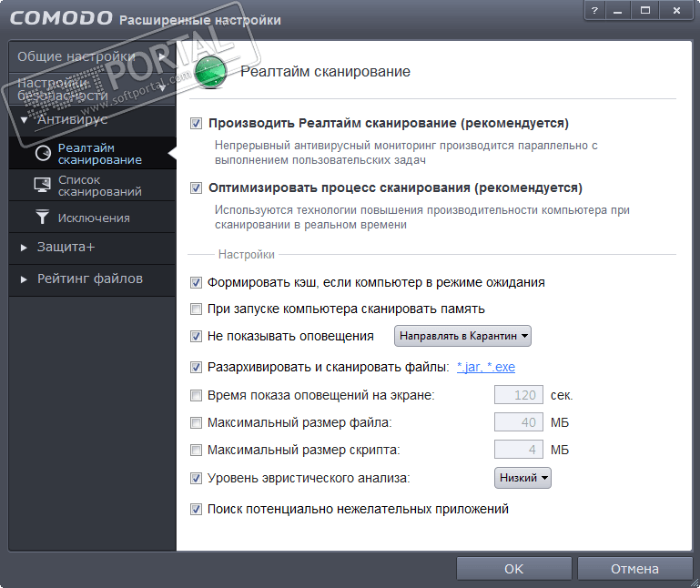Select Исключения in sidebar
700x588 pixels.
(x=93, y=218)
